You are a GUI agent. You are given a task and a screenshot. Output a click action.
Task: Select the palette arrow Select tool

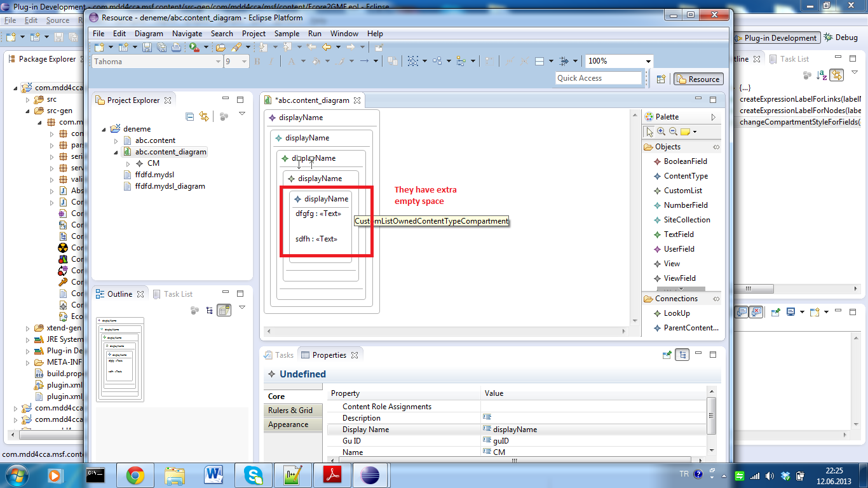649,132
